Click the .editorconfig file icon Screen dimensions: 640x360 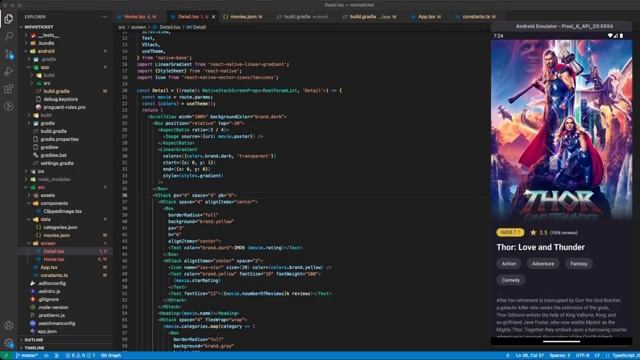click(33, 283)
